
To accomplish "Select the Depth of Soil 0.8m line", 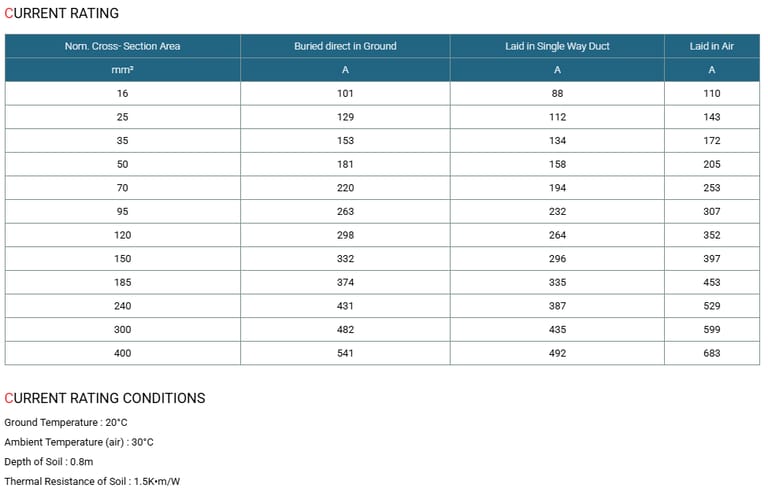I will pyautogui.click(x=49, y=462).
